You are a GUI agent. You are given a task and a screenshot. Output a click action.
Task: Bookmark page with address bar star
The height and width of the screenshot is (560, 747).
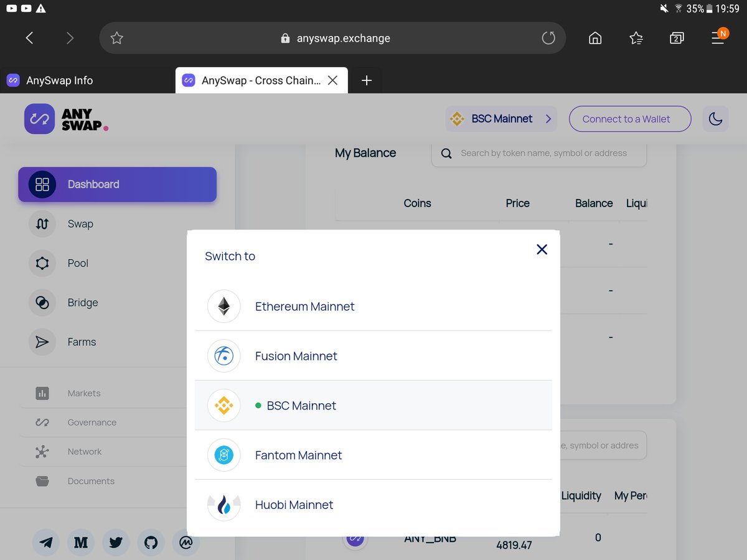click(x=116, y=38)
